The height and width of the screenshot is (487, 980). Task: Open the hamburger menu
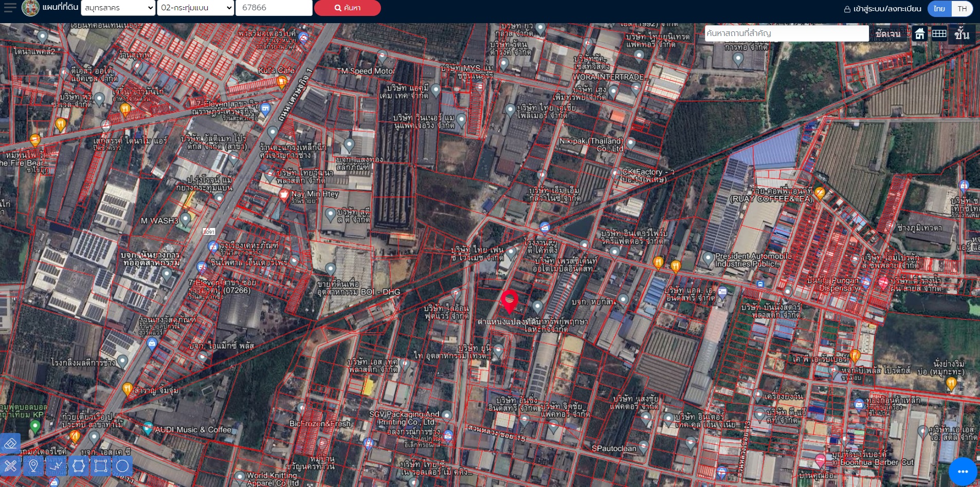(x=10, y=8)
